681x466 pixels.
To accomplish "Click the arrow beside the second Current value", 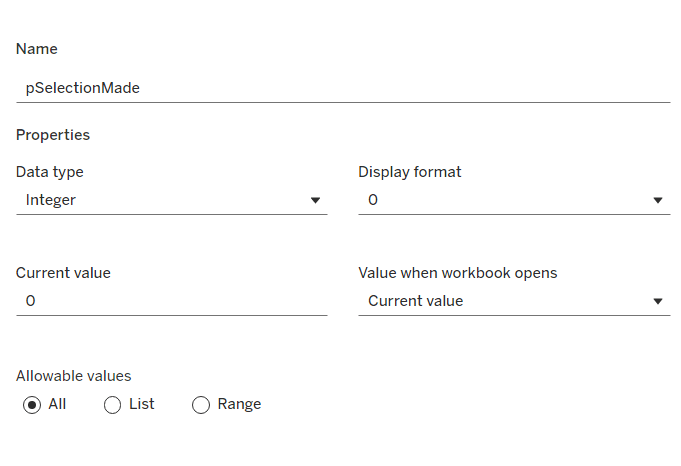I will pos(658,301).
